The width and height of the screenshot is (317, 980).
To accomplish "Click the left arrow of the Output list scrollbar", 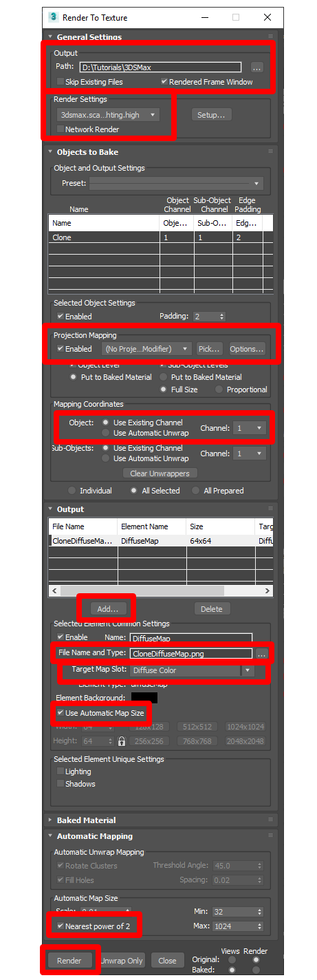I will coord(54,590).
